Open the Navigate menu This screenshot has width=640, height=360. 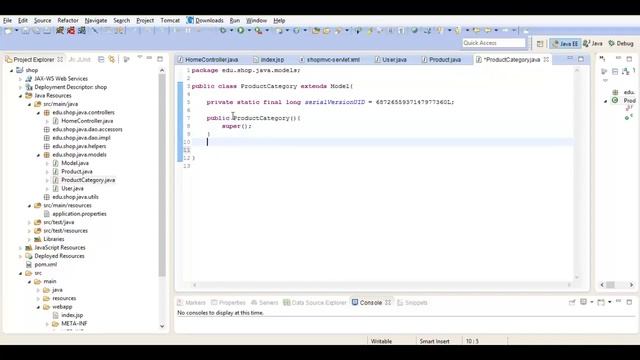(x=96, y=20)
